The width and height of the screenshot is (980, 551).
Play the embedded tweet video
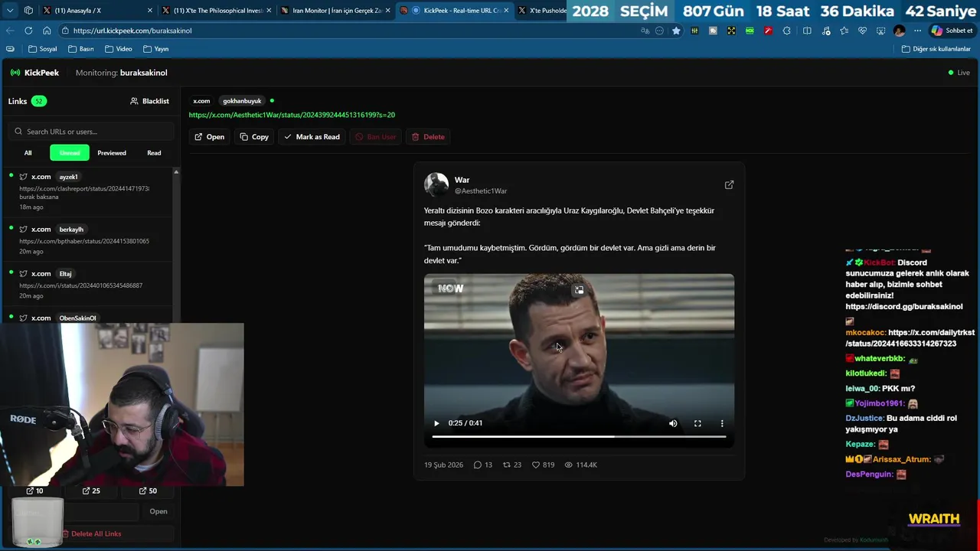tap(436, 423)
